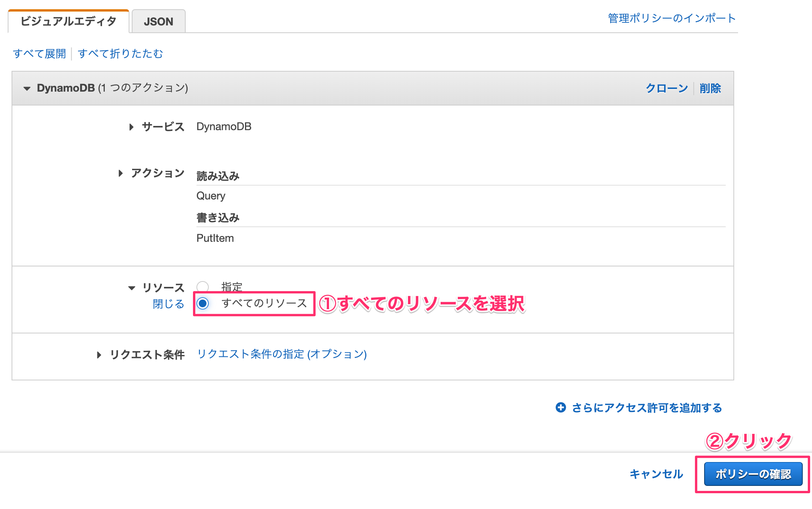
Task: Expand the アクション row triangle
Action: [121, 173]
